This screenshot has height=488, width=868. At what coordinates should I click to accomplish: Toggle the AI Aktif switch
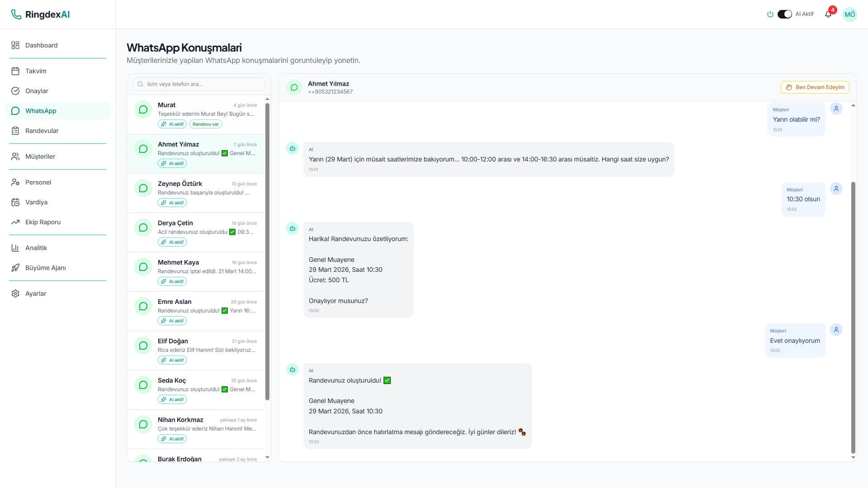click(x=785, y=14)
